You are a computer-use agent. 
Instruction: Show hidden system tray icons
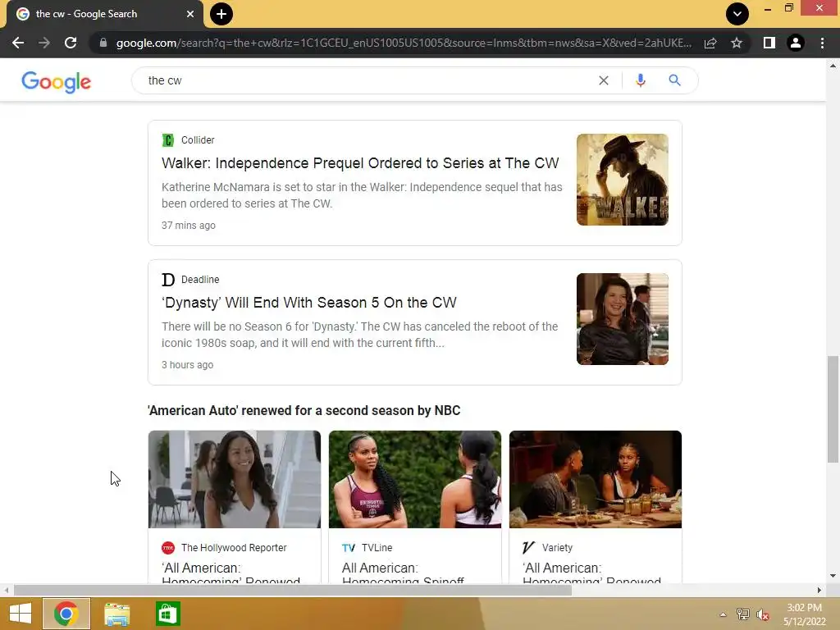pyautogui.click(x=723, y=614)
